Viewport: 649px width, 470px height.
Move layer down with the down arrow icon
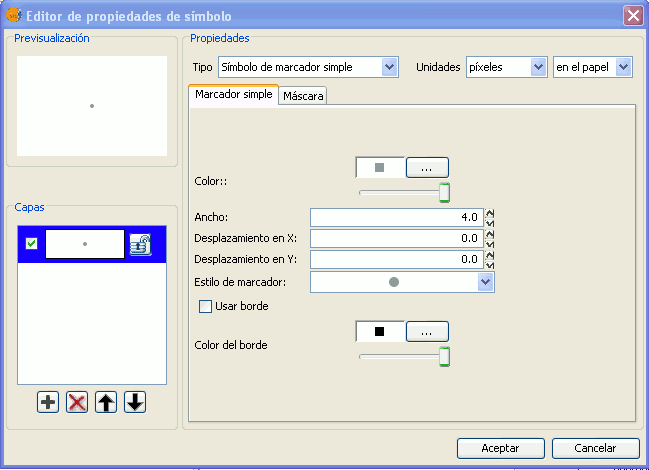pos(135,402)
